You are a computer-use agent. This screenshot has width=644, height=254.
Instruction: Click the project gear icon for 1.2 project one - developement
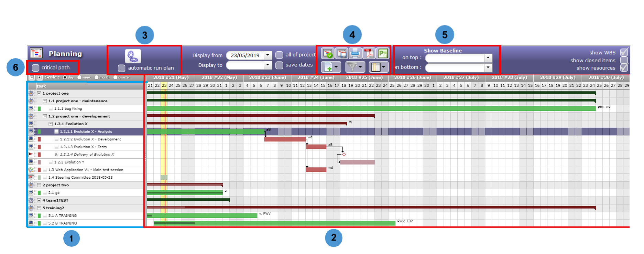[31, 116]
